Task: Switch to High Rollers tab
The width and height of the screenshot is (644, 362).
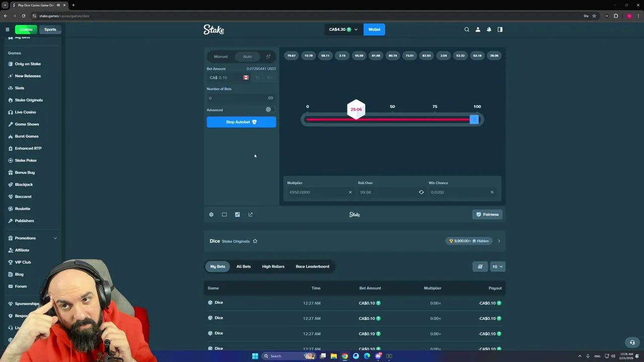Action: [x=273, y=266]
